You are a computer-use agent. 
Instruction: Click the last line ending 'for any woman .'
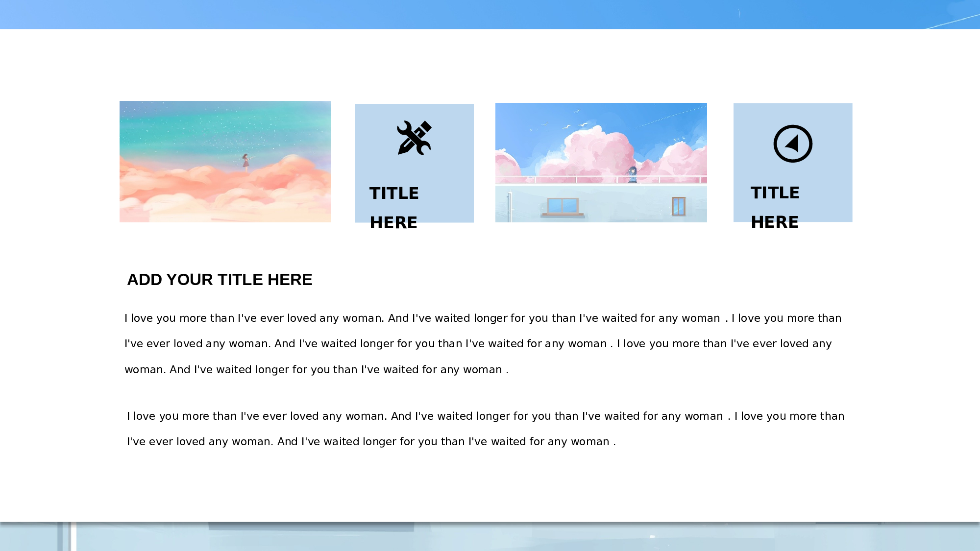371,442
